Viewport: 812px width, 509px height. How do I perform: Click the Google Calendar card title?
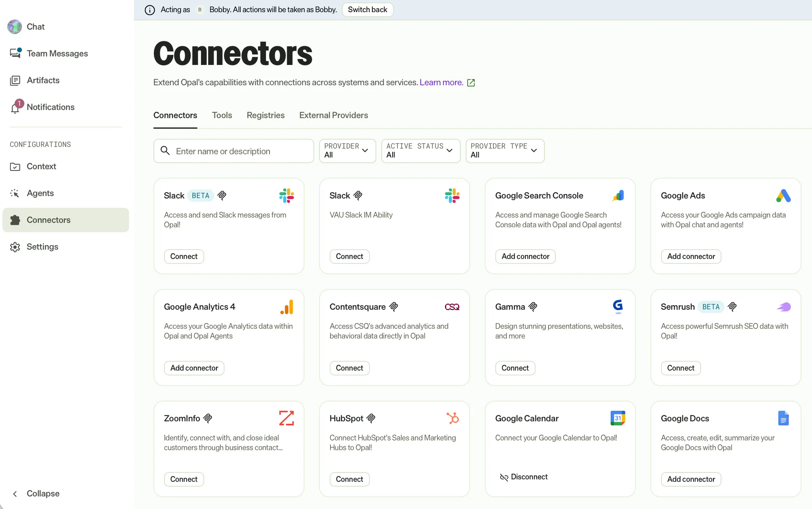point(527,418)
